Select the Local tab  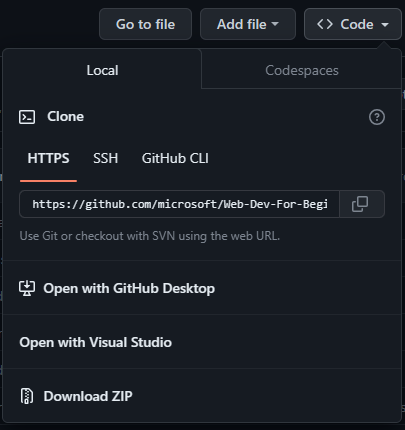102,70
